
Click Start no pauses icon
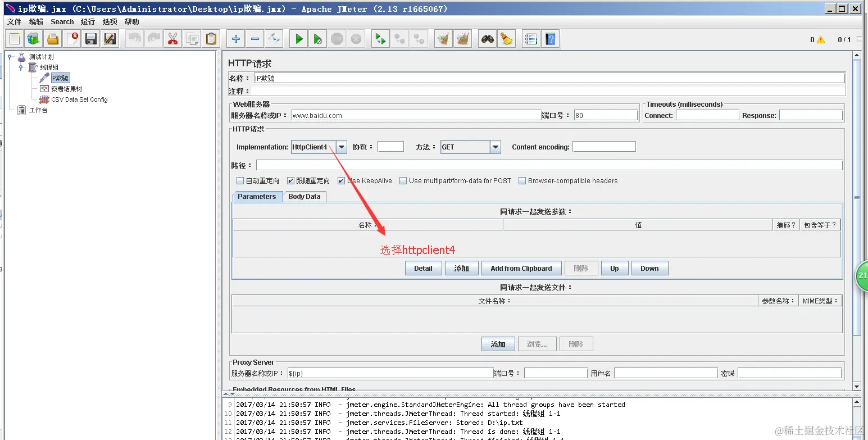pos(318,39)
